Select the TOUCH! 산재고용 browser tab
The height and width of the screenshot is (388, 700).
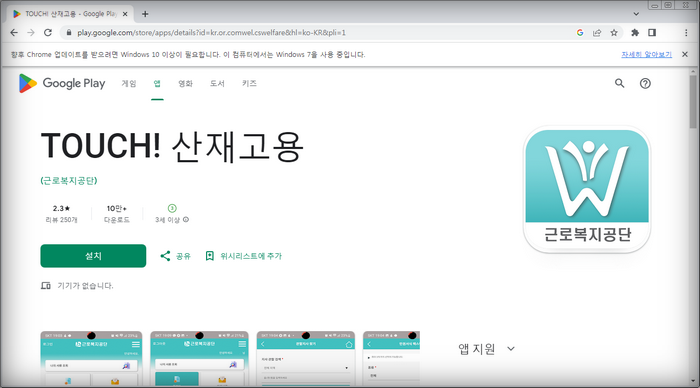point(70,14)
